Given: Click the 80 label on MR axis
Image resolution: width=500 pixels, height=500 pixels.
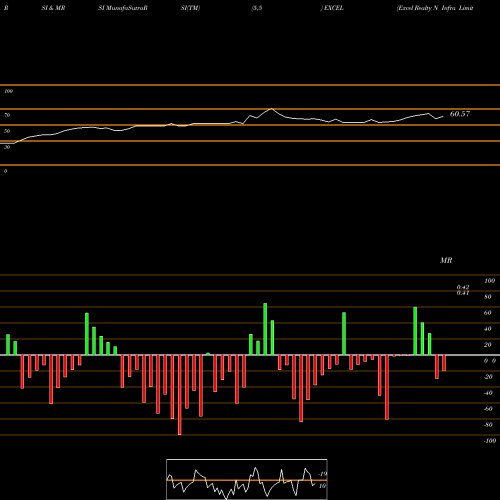Looking at the screenshot, I should coord(488,297).
